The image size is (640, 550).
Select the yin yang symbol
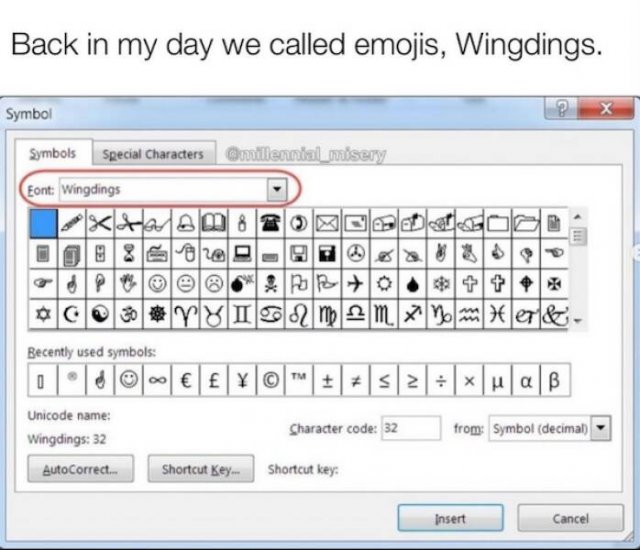[x=100, y=314]
